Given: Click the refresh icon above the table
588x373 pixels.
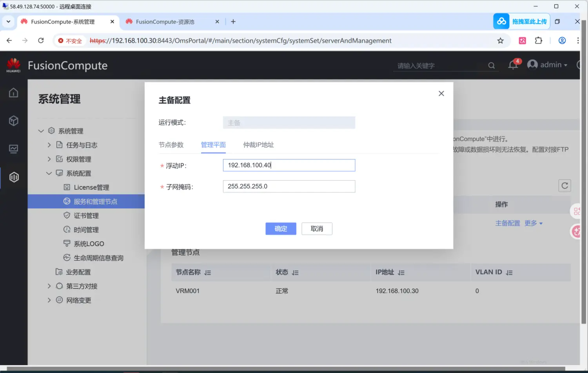Looking at the screenshot, I should point(564,186).
